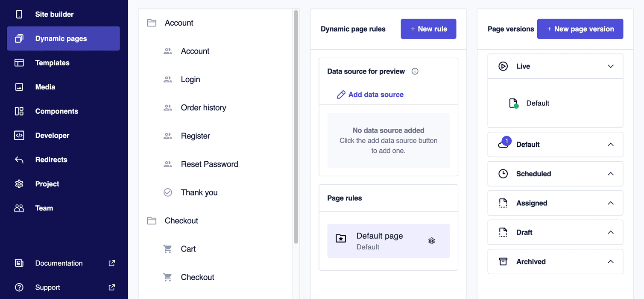Click the Account folder icon
Screen dimensions: 644x299
tap(152, 23)
